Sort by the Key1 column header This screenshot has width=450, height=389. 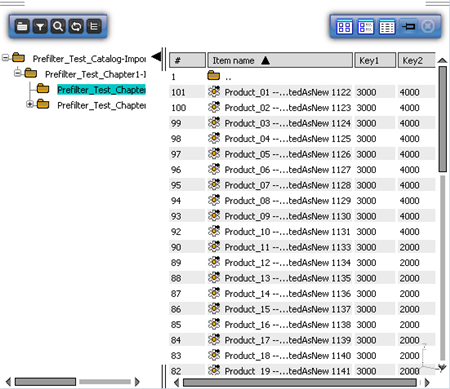[x=375, y=60]
